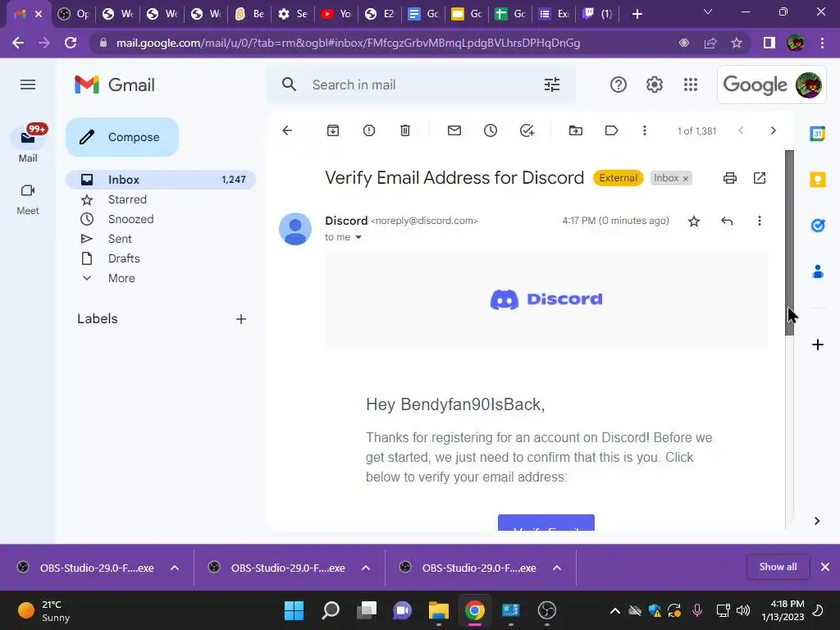Open the Starred folder

pyautogui.click(x=127, y=199)
